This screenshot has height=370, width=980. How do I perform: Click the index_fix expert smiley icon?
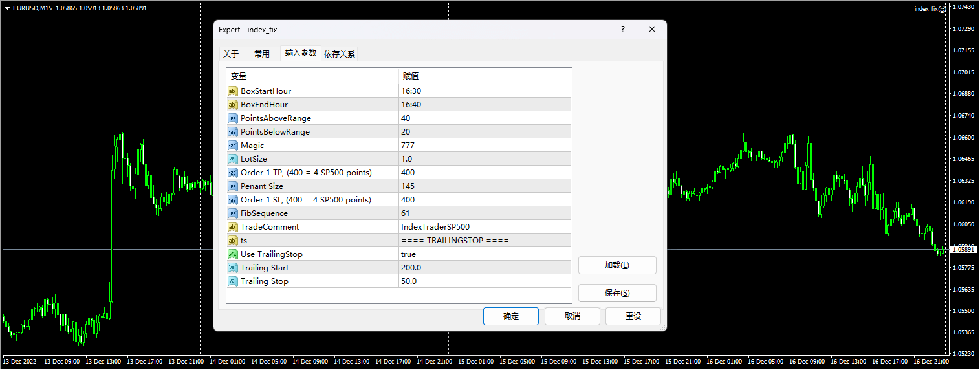tap(942, 9)
